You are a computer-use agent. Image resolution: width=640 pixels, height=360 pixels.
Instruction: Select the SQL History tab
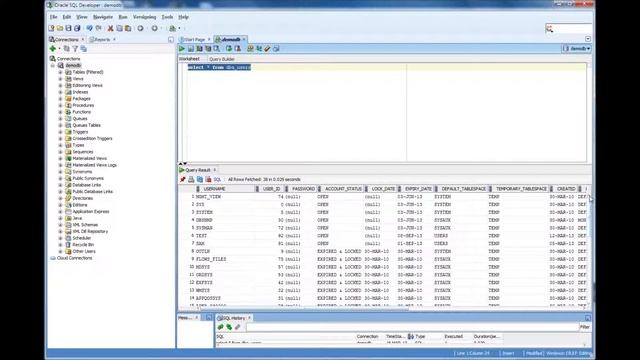pos(234,318)
